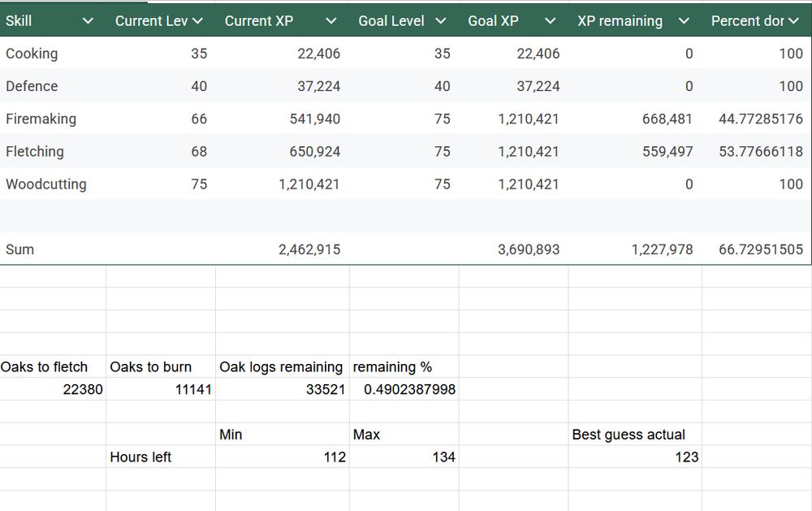Screen dimensions: 812x511
Task: Click Sum current XP 2,462,915
Action: (x=309, y=249)
